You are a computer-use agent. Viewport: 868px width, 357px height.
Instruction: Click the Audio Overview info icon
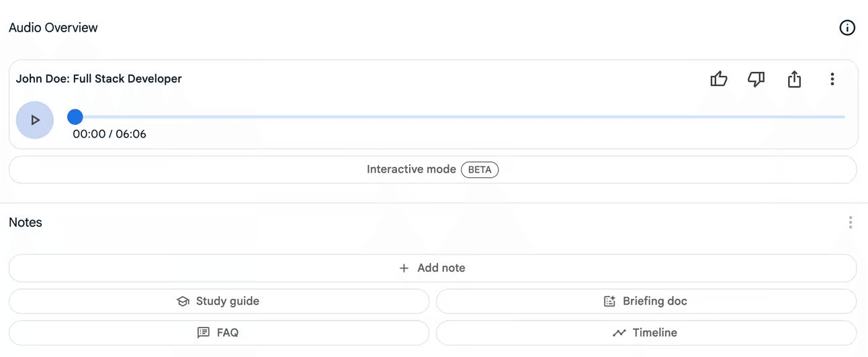[847, 28]
